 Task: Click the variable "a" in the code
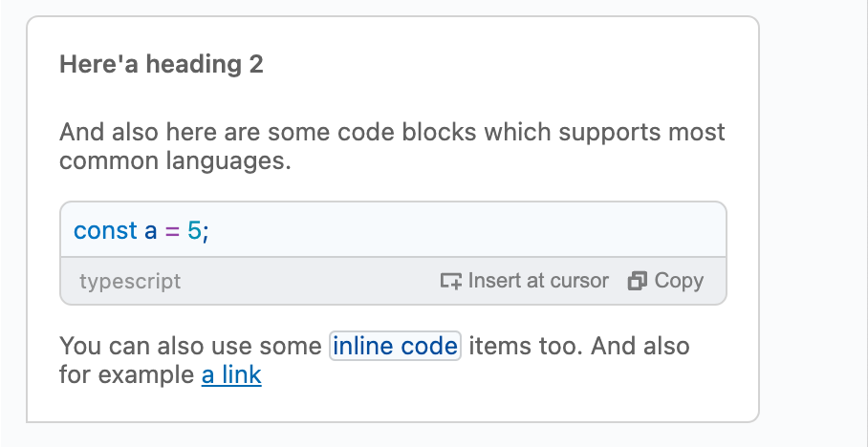click(x=151, y=231)
